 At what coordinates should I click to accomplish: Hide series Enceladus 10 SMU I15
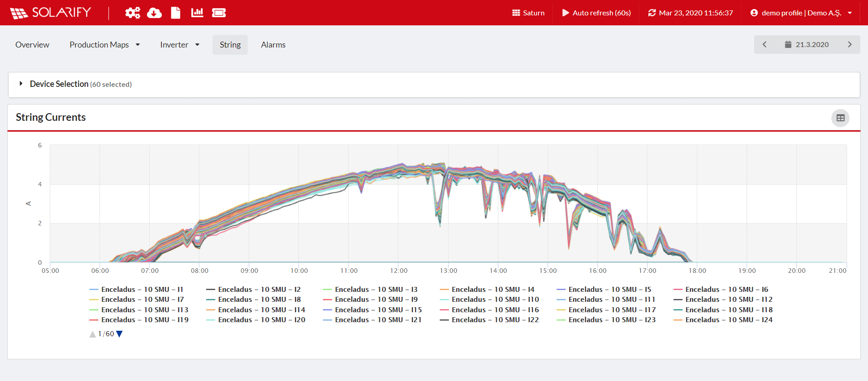click(373, 310)
